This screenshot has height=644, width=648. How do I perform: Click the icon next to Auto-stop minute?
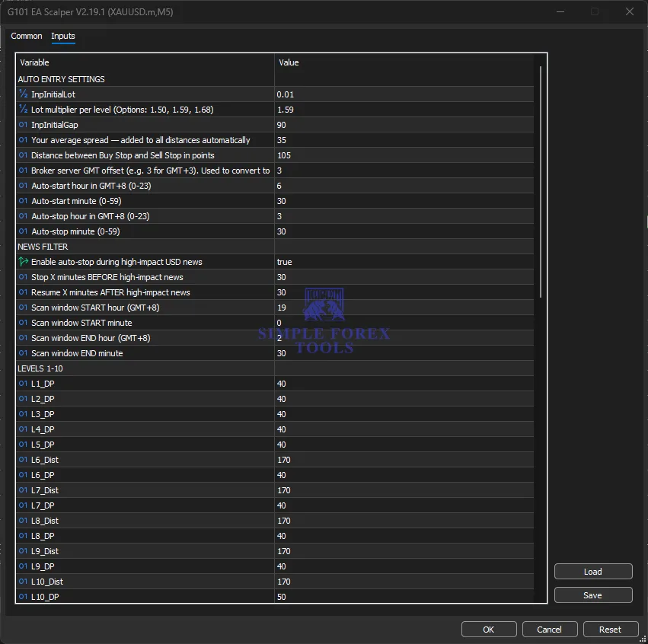[23, 231]
